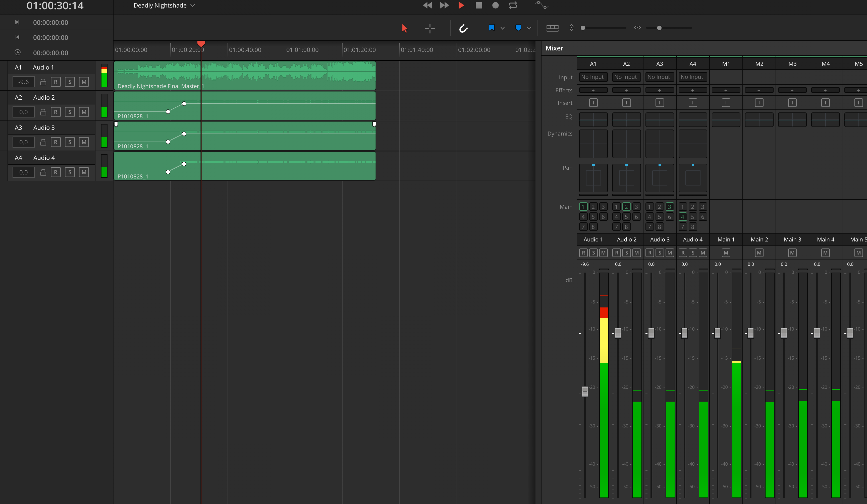
Task: Mute timeline track Audio 1
Action: [84, 82]
